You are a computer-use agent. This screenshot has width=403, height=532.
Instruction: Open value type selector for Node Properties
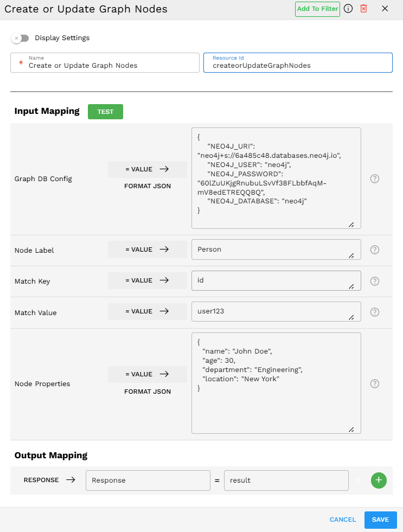point(148,374)
